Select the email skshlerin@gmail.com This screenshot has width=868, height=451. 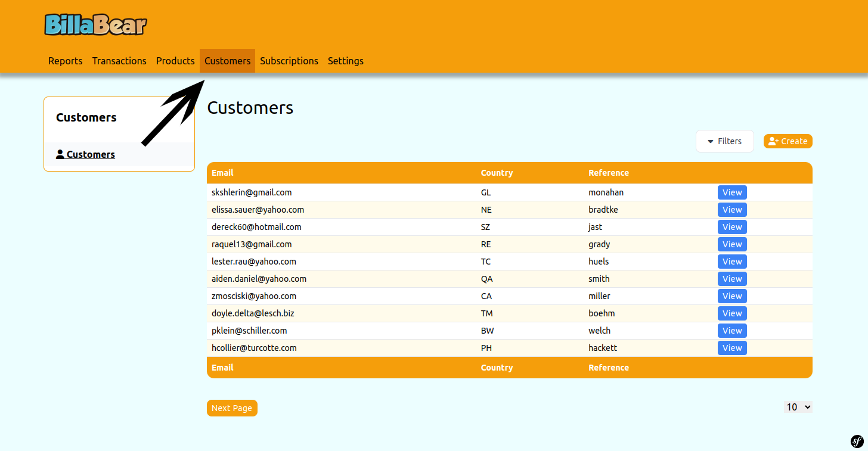(x=252, y=192)
